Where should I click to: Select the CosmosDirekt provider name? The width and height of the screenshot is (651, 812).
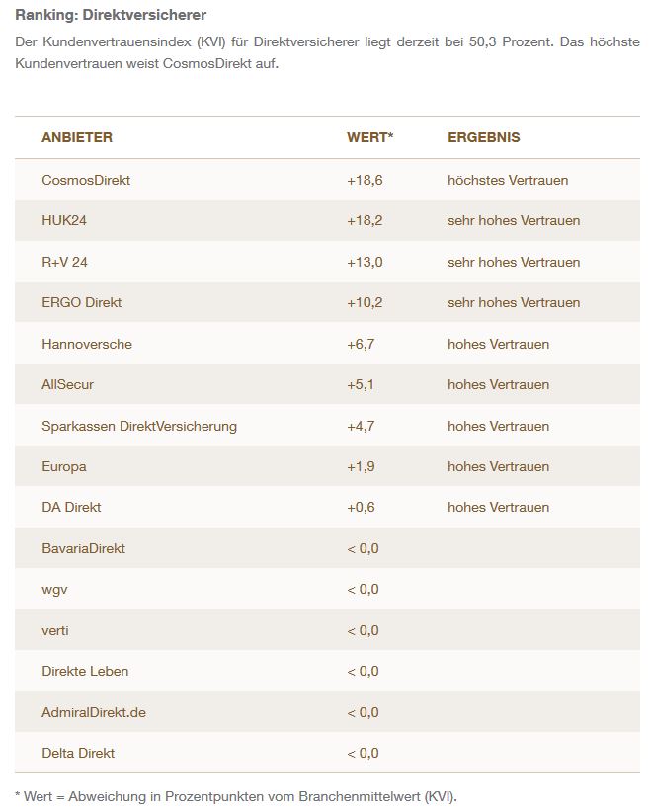(x=86, y=180)
